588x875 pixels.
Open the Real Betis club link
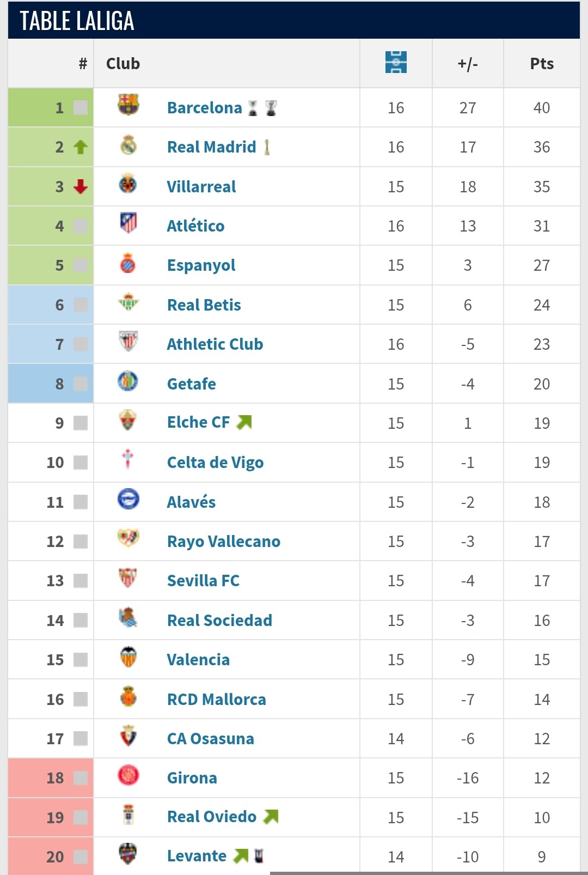tap(204, 305)
